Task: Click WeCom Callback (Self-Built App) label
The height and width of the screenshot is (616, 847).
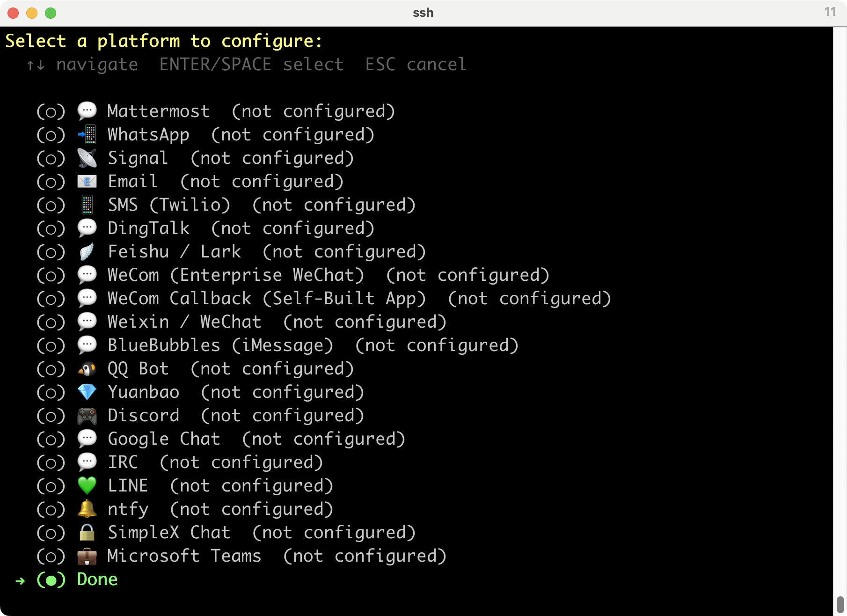Action: tap(267, 299)
